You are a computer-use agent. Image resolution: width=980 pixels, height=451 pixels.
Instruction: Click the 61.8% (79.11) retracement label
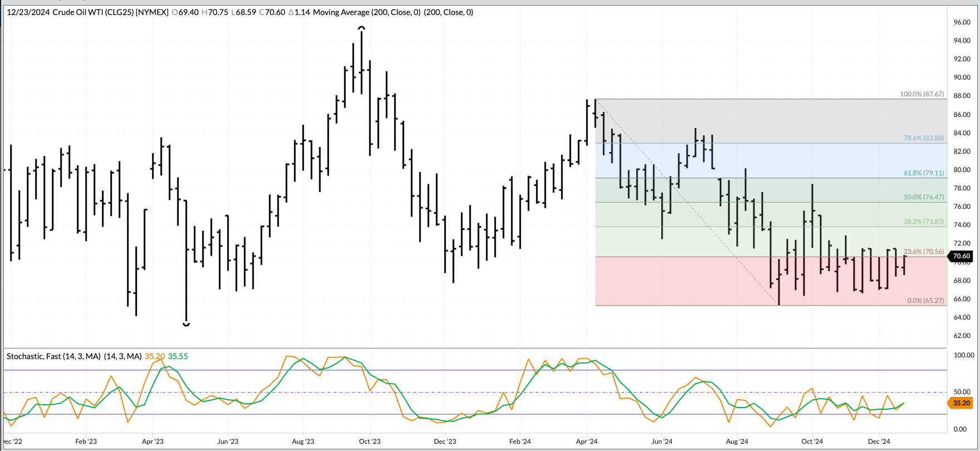[923, 173]
